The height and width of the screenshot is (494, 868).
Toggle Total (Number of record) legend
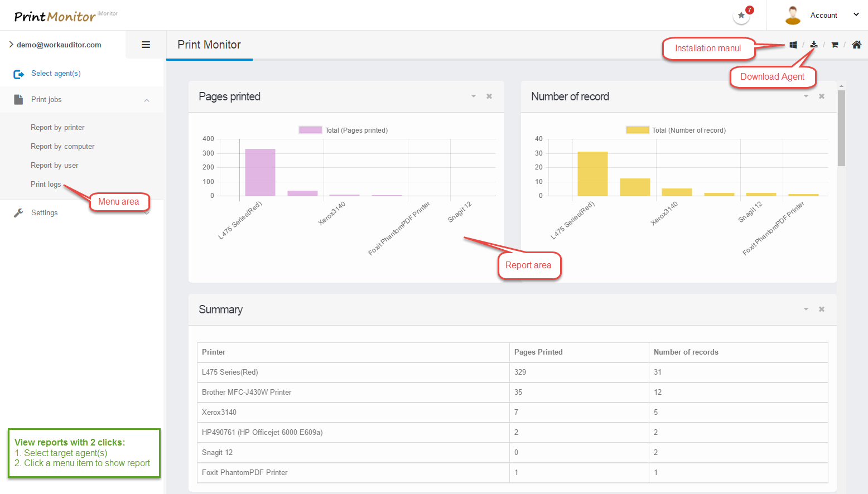click(x=637, y=130)
